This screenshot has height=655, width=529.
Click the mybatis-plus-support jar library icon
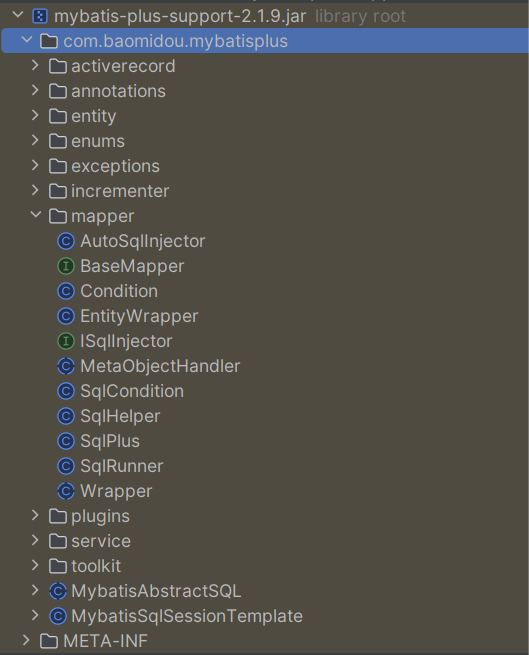coord(40,16)
